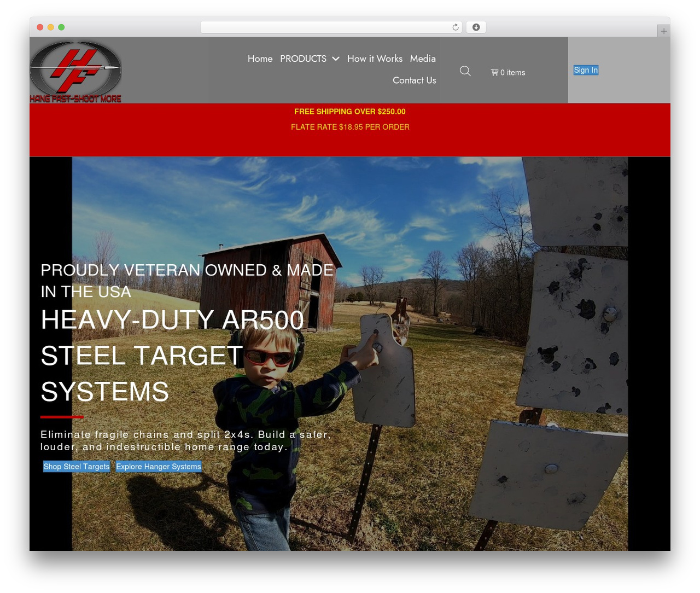Click the Hang Fast-Shoot More logo
The width and height of the screenshot is (700, 593).
tap(75, 72)
